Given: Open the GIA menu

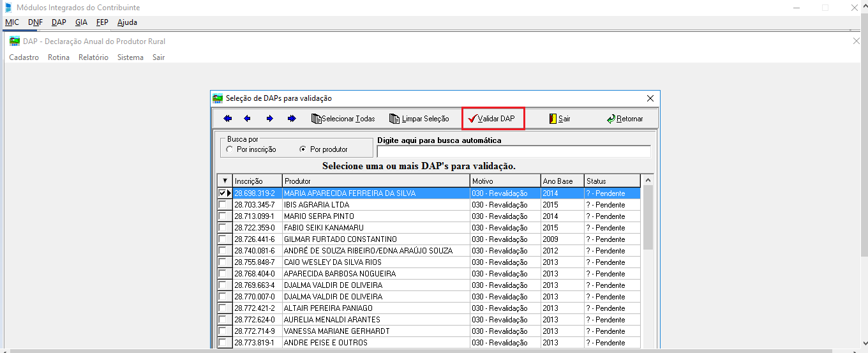Looking at the screenshot, I should [x=81, y=22].
